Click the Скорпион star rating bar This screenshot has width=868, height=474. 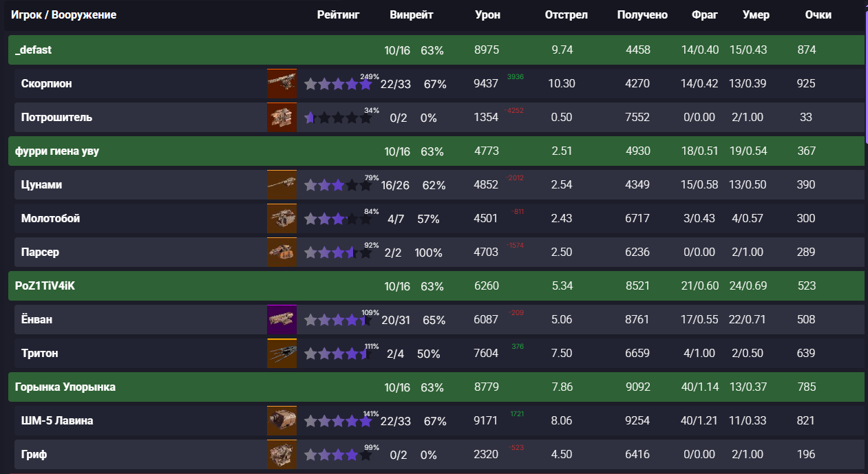(338, 84)
